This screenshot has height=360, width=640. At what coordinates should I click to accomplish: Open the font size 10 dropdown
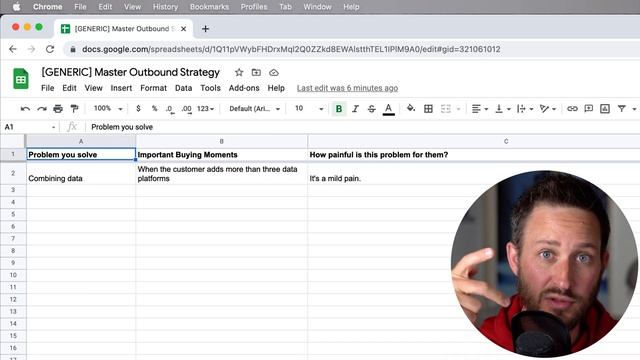click(x=309, y=109)
